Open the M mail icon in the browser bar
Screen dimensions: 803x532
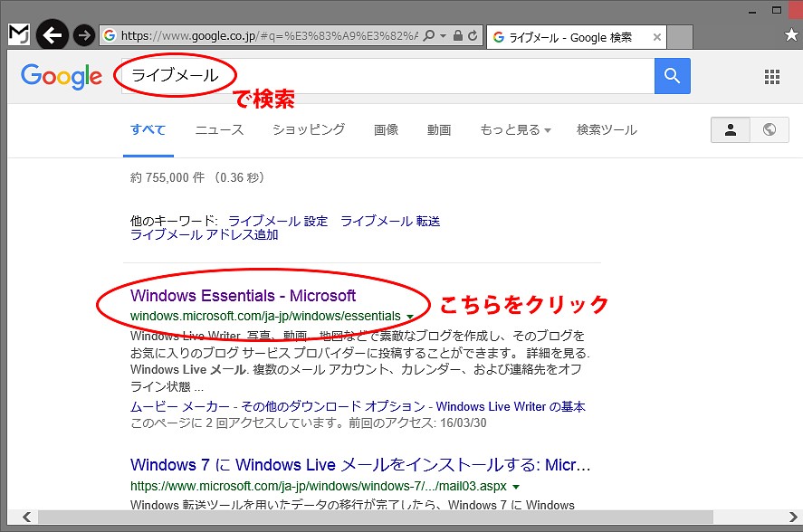(x=19, y=34)
